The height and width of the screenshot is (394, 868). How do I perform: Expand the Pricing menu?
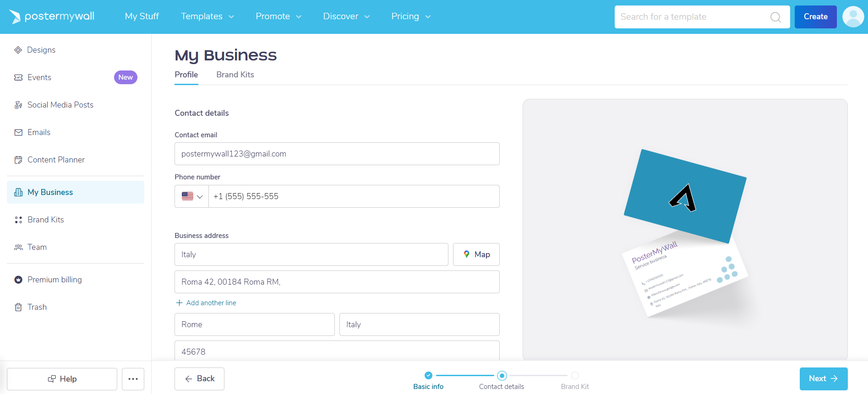(x=411, y=16)
